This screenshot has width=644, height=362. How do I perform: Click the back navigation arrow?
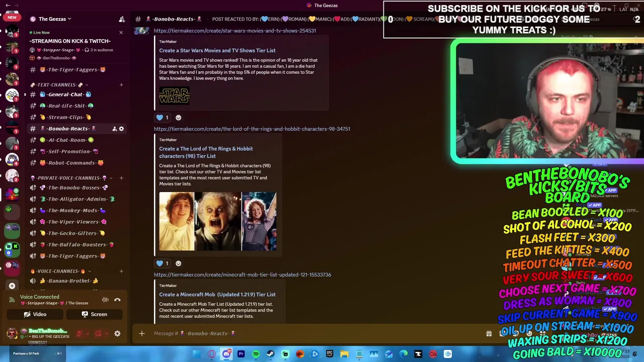(x=8, y=5)
